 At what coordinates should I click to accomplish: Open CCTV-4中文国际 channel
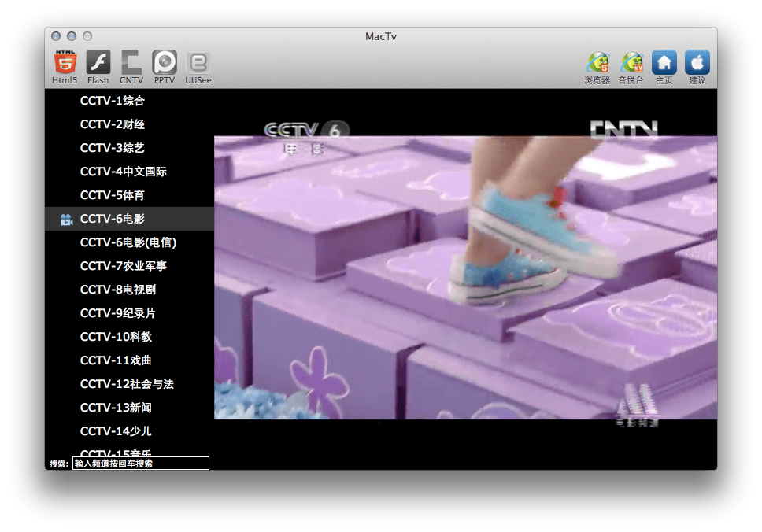(129, 172)
